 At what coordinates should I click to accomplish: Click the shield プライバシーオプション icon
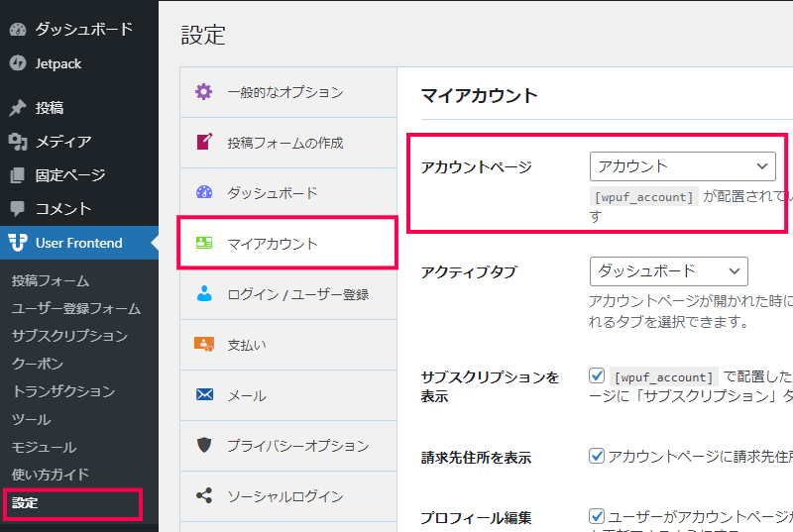(x=204, y=445)
